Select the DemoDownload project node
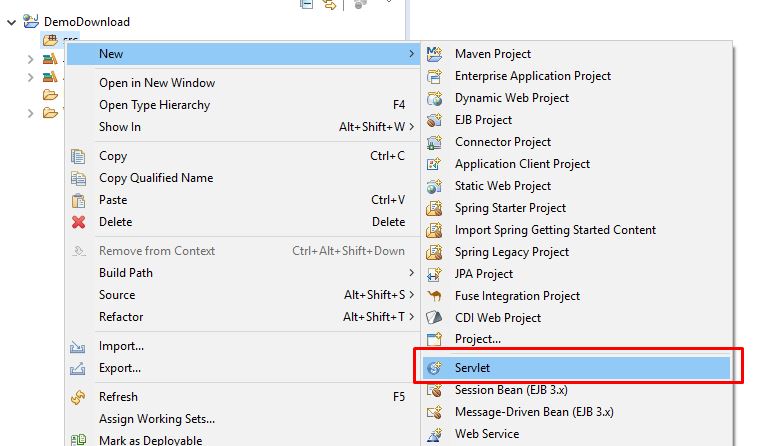 click(x=87, y=22)
